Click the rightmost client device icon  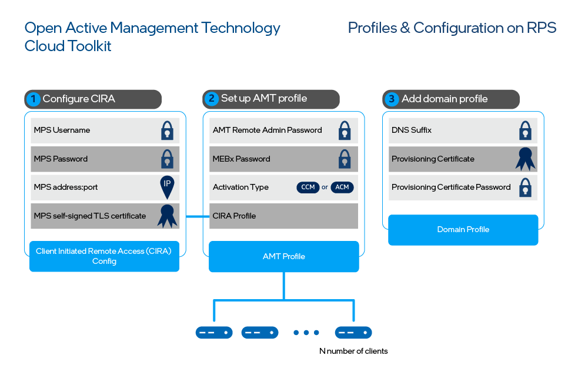coord(353,332)
